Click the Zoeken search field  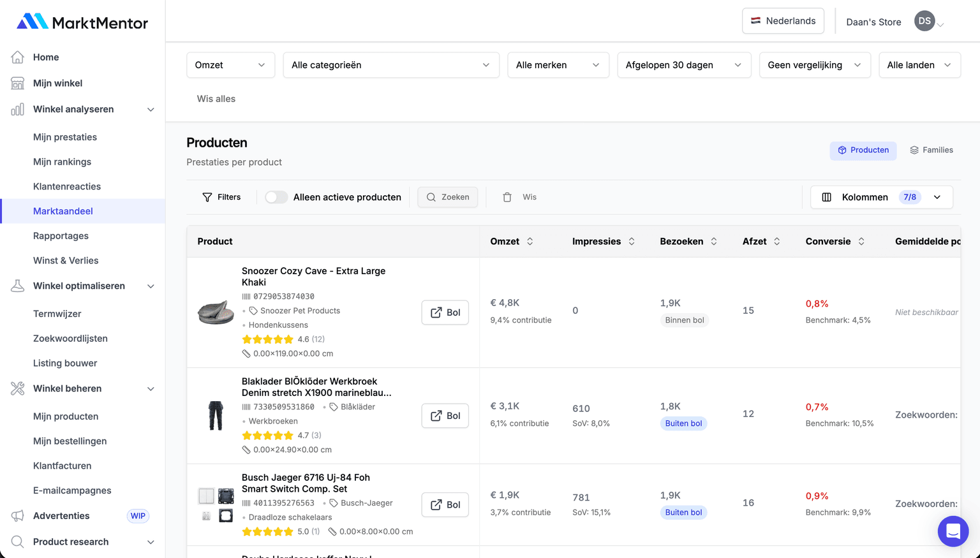448,198
